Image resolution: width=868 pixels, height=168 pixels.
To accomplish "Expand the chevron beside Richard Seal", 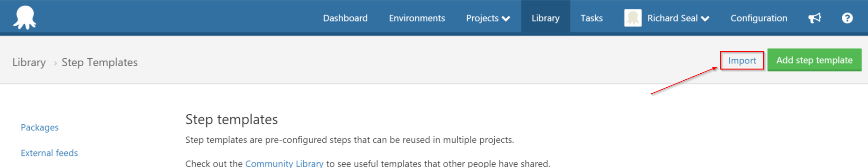I will [x=705, y=19].
